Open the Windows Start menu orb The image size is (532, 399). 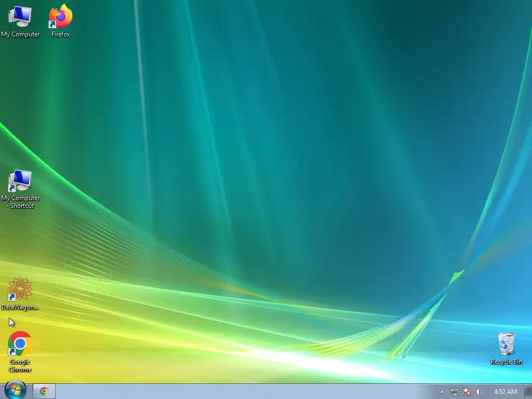click(15, 390)
